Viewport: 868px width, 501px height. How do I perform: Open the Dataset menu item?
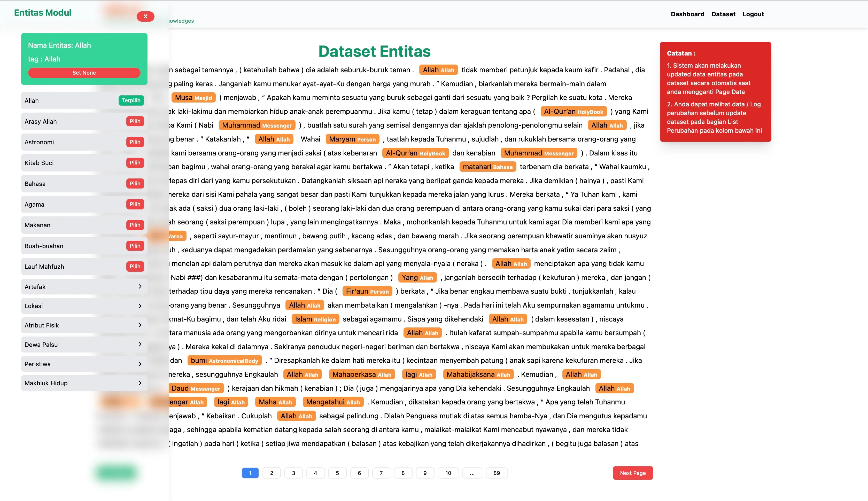pyautogui.click(x=723, y=14)
